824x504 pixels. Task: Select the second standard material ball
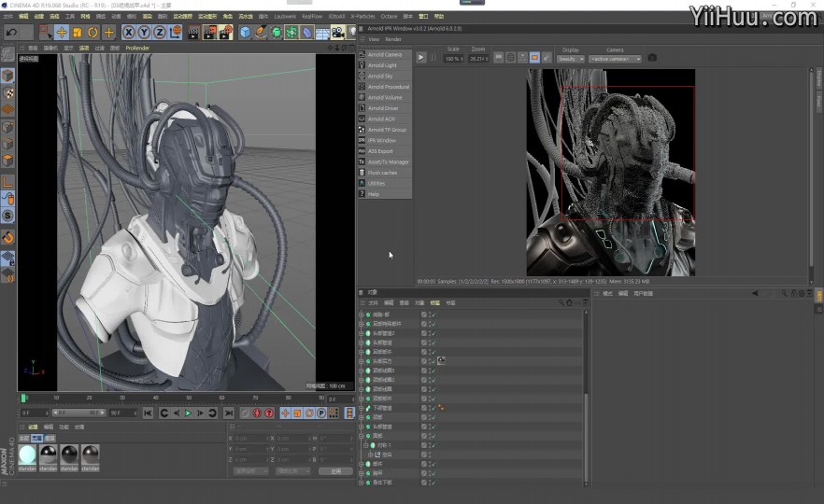coord(49,455)
